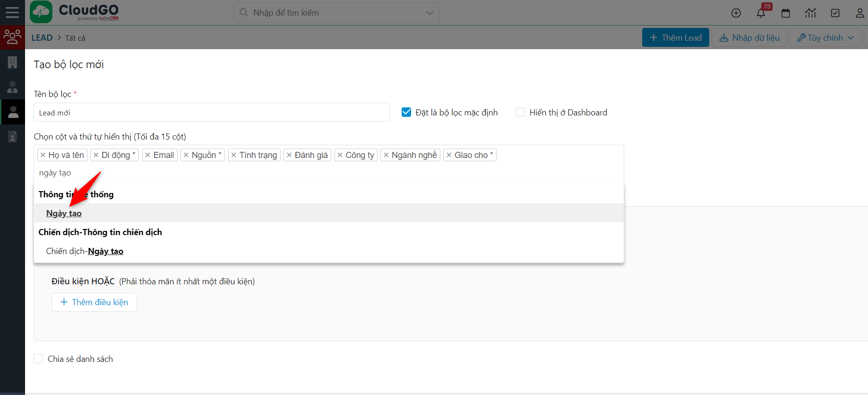
Task: Remove the 'Công ty' column tag
Action: pos(340,155)
